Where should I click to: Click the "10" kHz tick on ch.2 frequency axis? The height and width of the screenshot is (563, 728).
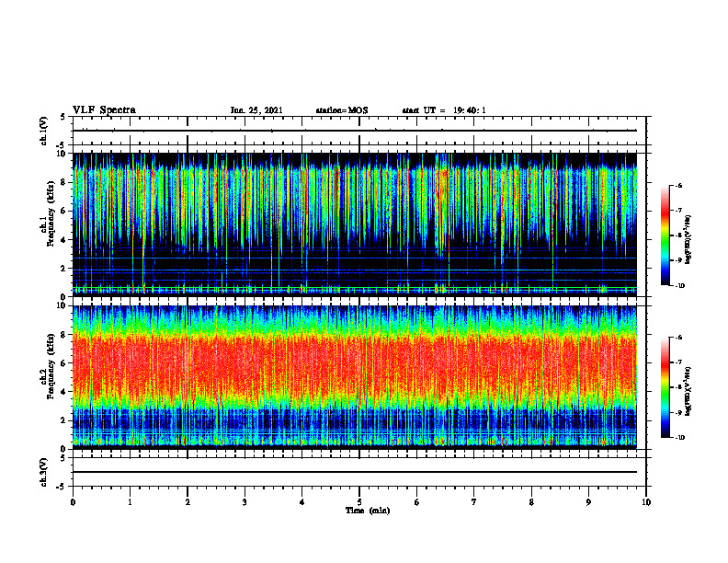click(x=63, y=305)
